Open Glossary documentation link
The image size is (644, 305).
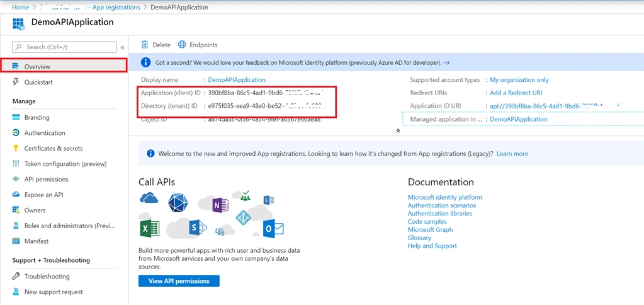tap(419, 238)
